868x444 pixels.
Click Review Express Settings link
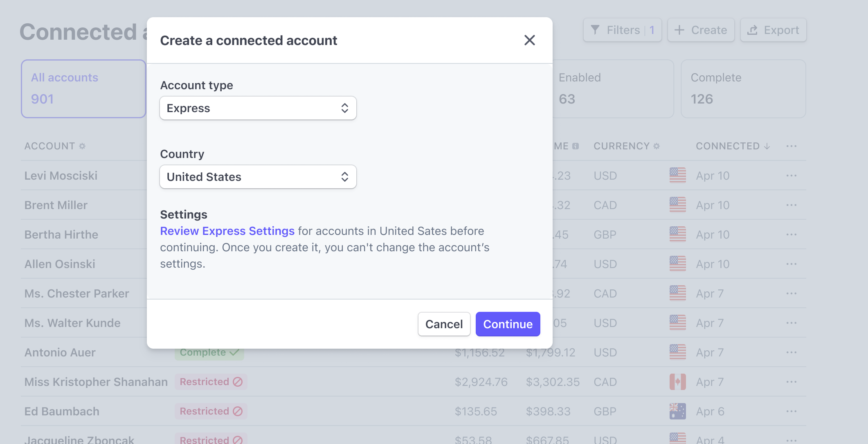tap(227, 231)
